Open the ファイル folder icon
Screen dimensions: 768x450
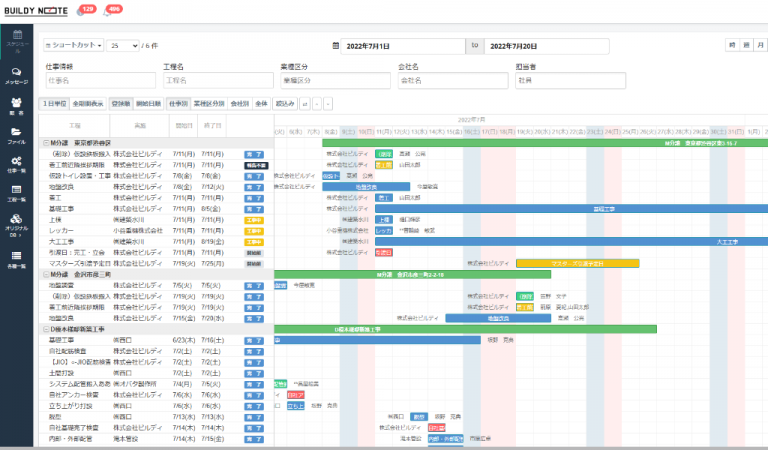17,132
